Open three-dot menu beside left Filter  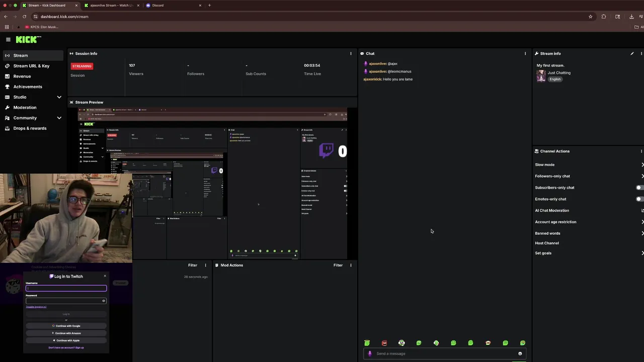(205, 265)
